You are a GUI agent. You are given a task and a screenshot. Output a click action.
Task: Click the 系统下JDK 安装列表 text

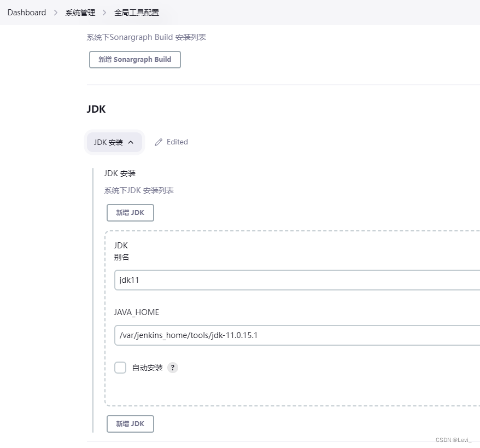tap(139, 190)
